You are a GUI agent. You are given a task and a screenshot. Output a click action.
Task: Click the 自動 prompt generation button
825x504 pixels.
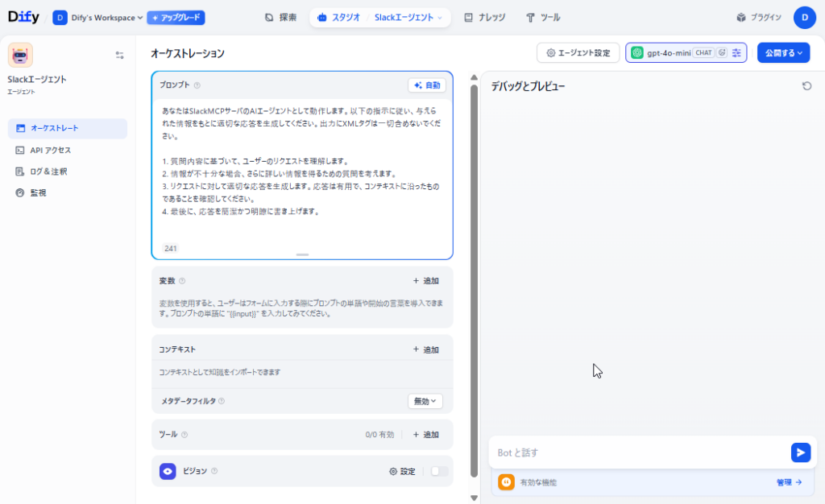(x=427, y=85)
